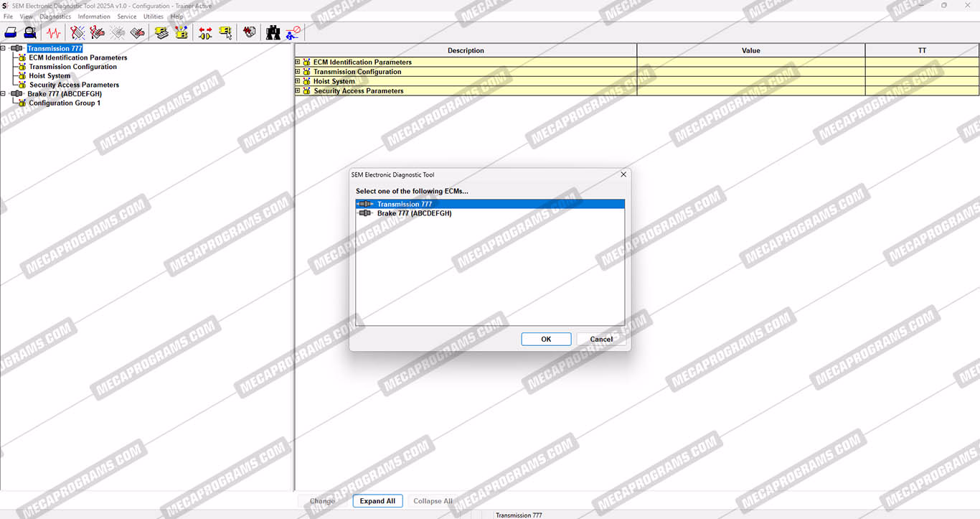Click the Brake 777 ECM icon in dialog
This screenshot has height=519, width=980.
pos(366,213)
